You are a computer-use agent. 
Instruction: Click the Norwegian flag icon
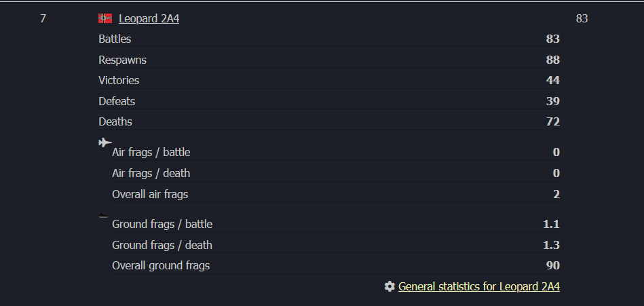tap(105, 18)
